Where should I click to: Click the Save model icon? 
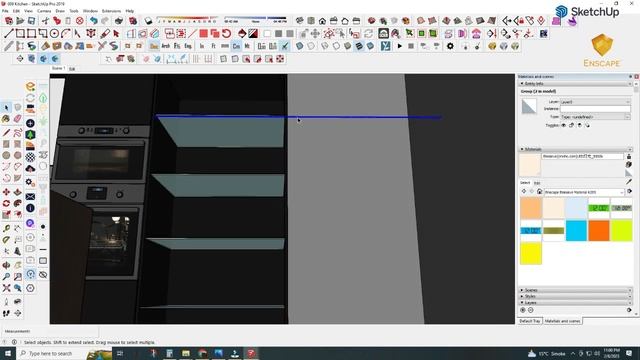click(31, 21)
